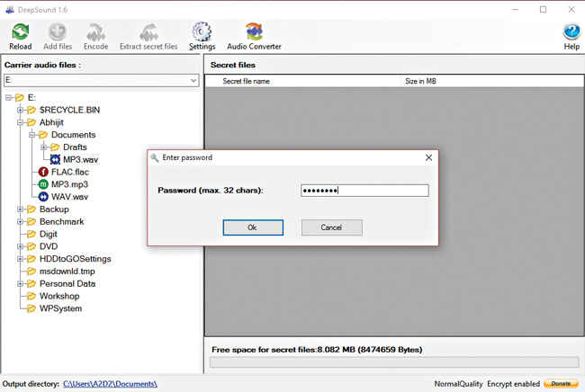Click the Encrypt enabled status text
Screen dimensions: 585x392
513,384
